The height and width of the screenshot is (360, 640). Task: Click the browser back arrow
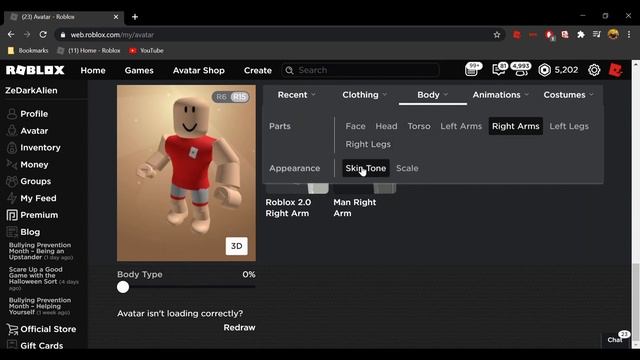coord(11,35)
